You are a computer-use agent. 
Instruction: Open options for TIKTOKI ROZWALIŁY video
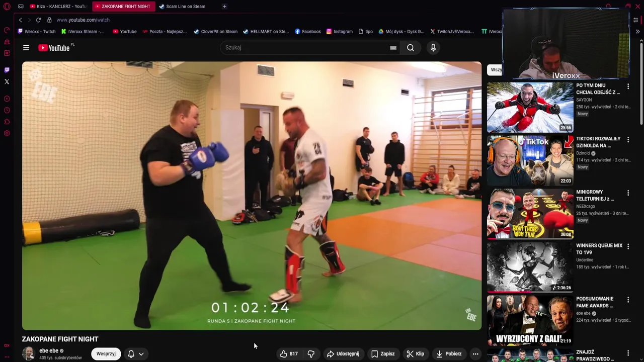click(628, 139)
